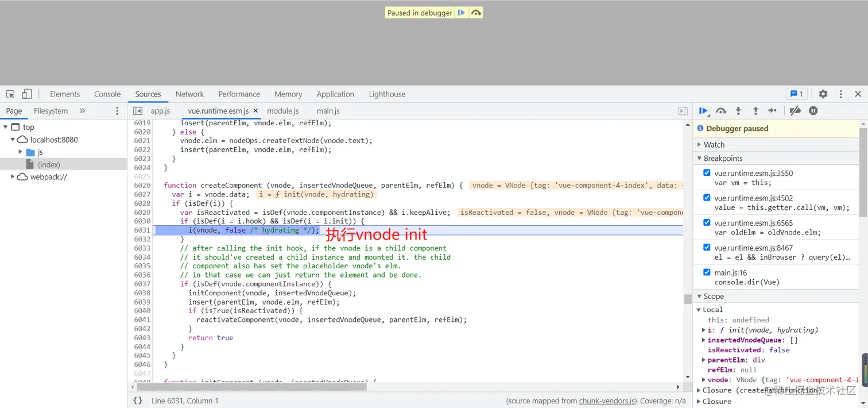868x408 pixels.
Task: Step over in paused overlay
Action: (476, 13)
